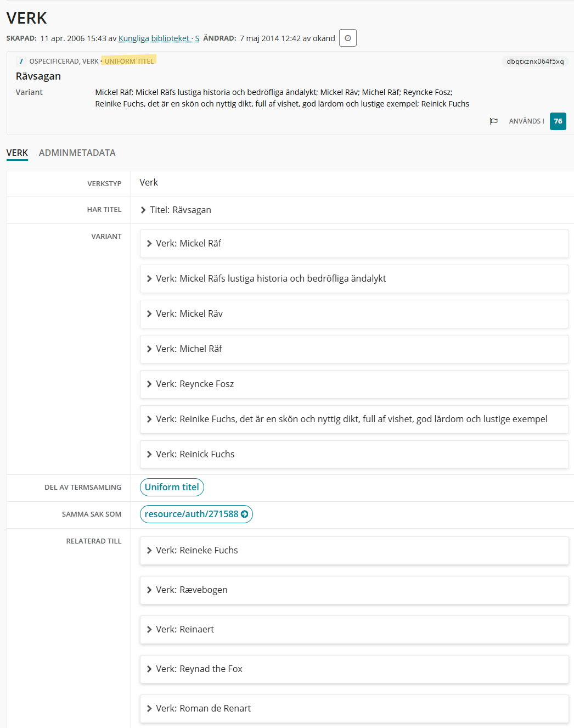This screenshot has height=728, width=574.
Task: Click the pencil icon beside OSPECIFICERAD, VERK
Action: point(21,61)
